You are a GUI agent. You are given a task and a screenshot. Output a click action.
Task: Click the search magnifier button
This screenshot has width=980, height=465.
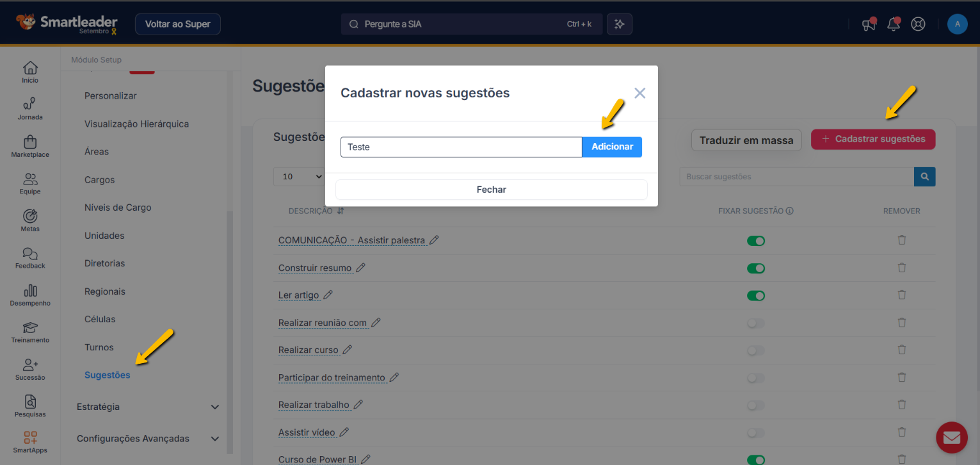click(x=924, y=177)
